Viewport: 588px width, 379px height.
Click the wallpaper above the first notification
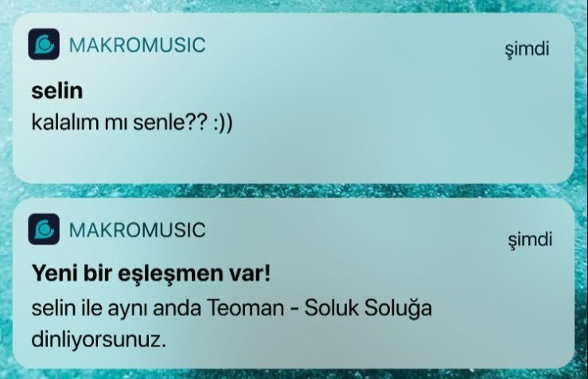(294, 6)
